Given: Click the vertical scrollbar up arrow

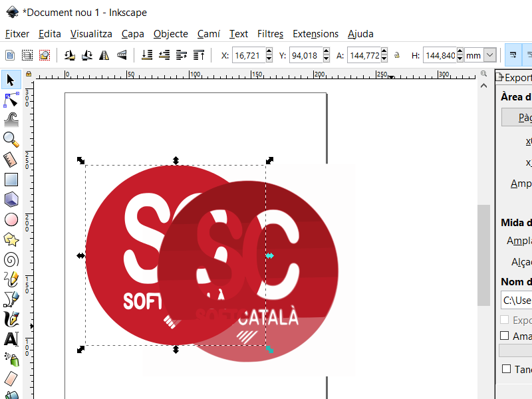Looking at the screenshot, I should 484,86.
